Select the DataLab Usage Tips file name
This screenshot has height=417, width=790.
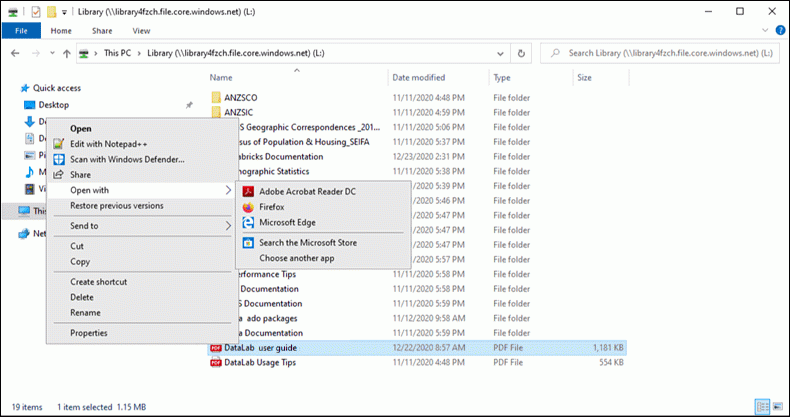(260, 363)
